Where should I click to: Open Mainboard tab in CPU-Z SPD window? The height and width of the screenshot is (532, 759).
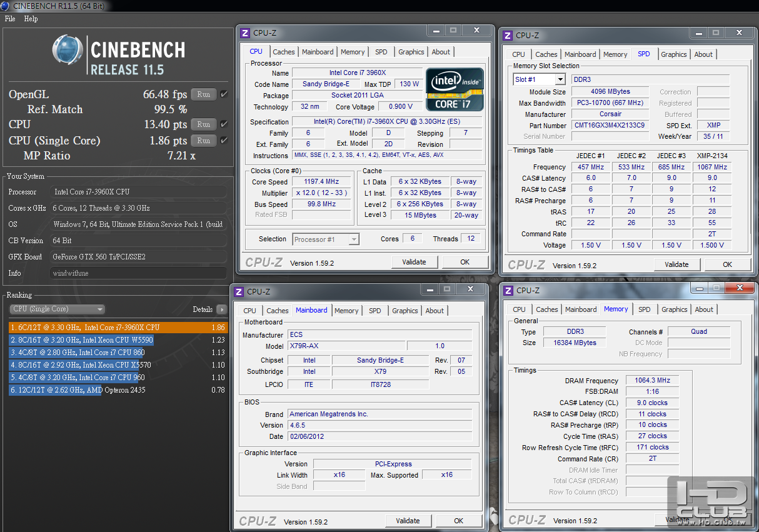580,54
